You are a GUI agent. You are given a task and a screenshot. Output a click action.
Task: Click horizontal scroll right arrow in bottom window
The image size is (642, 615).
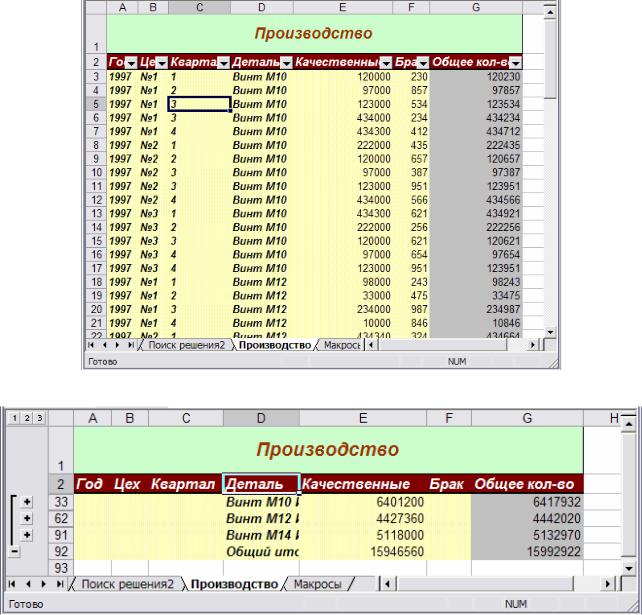608,584
